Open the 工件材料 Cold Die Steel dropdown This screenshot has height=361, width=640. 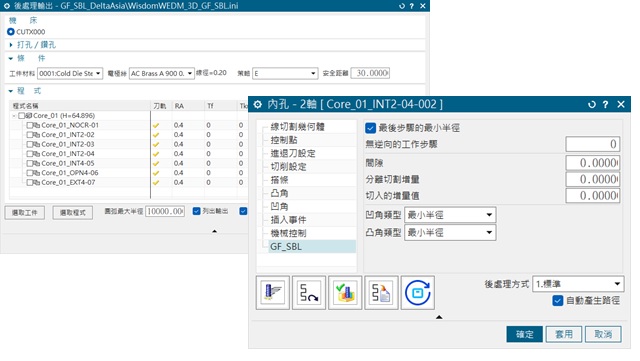70,74
